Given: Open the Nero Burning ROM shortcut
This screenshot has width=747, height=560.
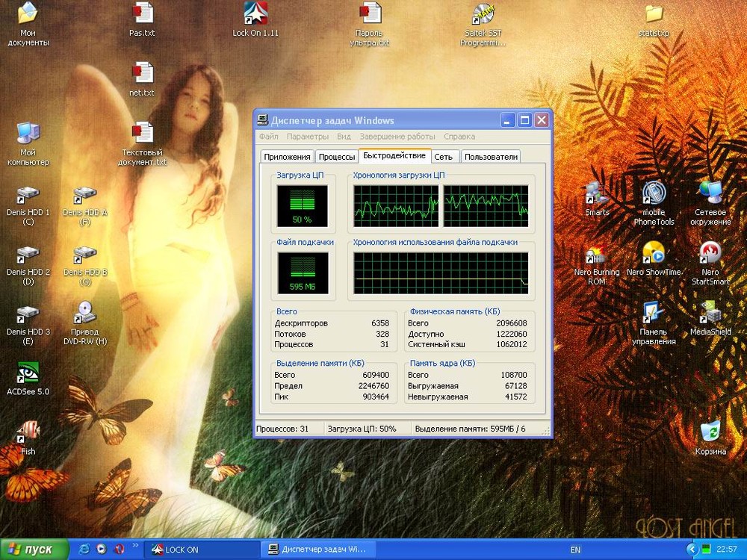Looking at the screenshot, I should click(596, 254).
